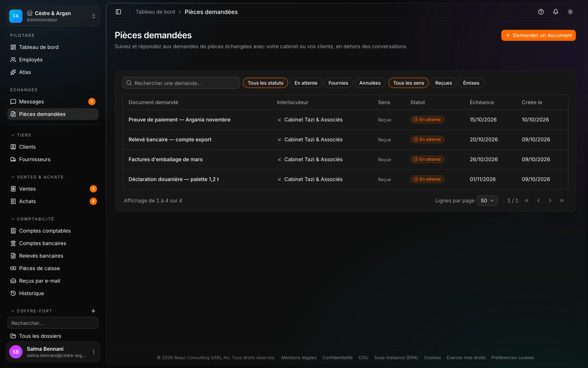Collapse the Ventes & Achats section
The image size is (588, 368).
tap(37, 177)
